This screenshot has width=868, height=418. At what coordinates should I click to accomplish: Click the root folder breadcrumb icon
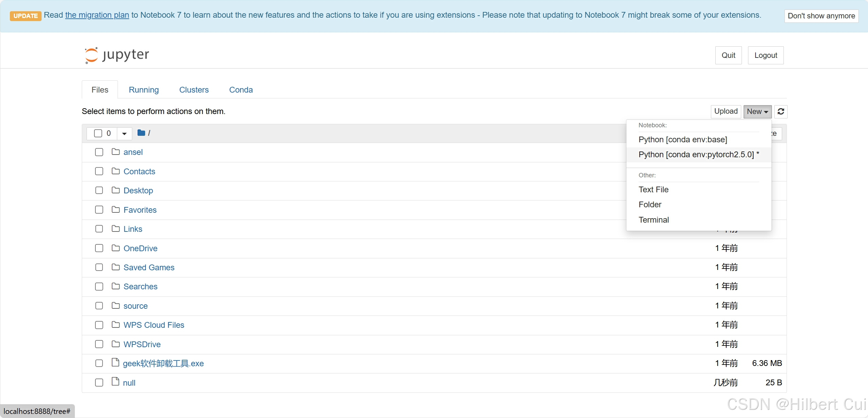[x=141, y=133]
